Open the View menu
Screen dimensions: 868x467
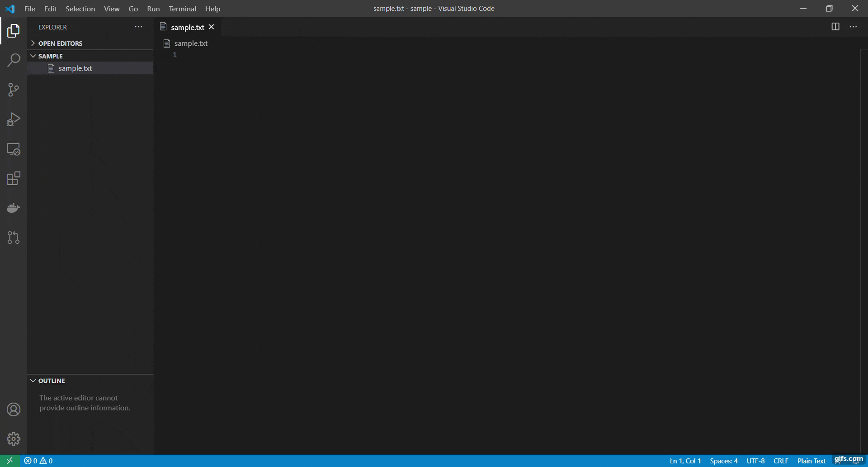(112, 9)
